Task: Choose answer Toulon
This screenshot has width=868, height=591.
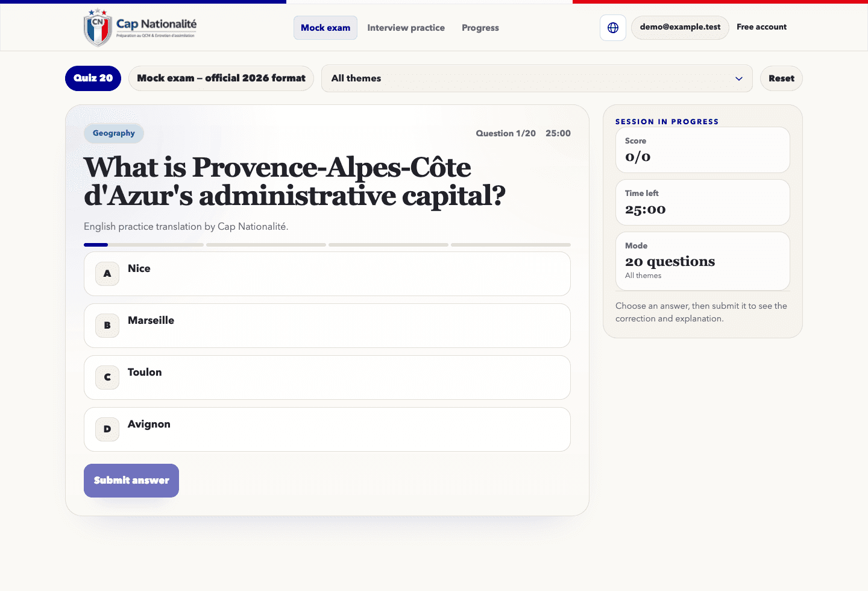Action: (x=327, y=378)
